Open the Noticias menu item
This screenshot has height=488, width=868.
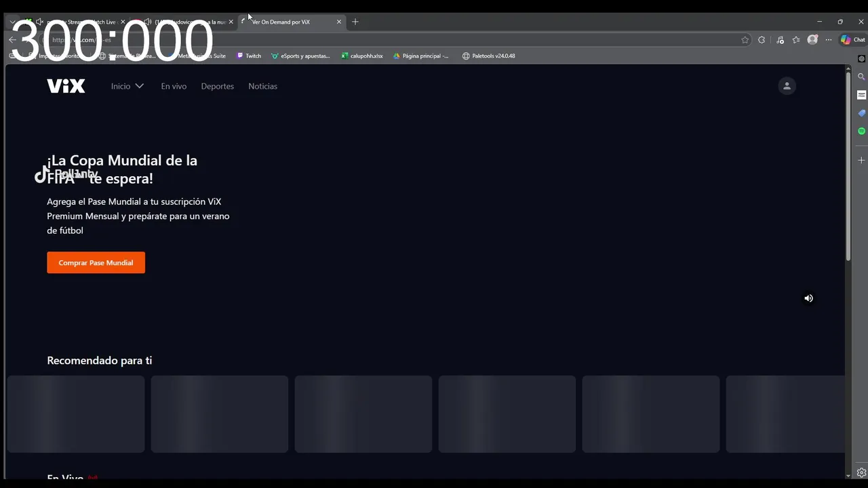[x=262, y=86]
